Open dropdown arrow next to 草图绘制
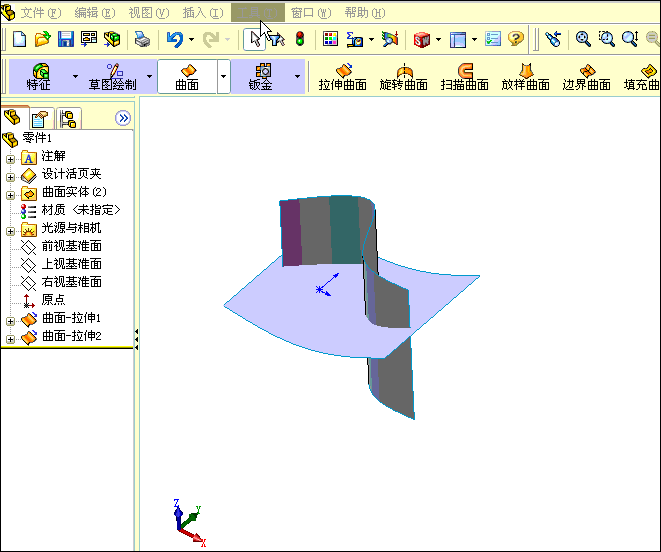661x552 pixels. tap(149, 76)
